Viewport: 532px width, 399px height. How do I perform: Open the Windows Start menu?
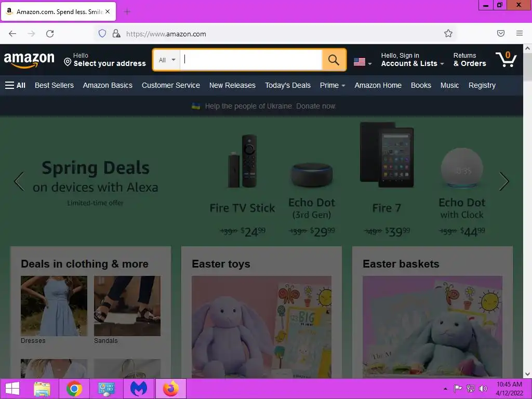[x=12, y=389]
